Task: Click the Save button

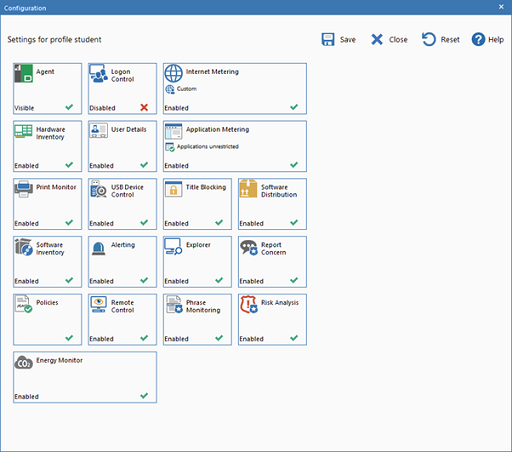Action: click(x=339, y=39)
